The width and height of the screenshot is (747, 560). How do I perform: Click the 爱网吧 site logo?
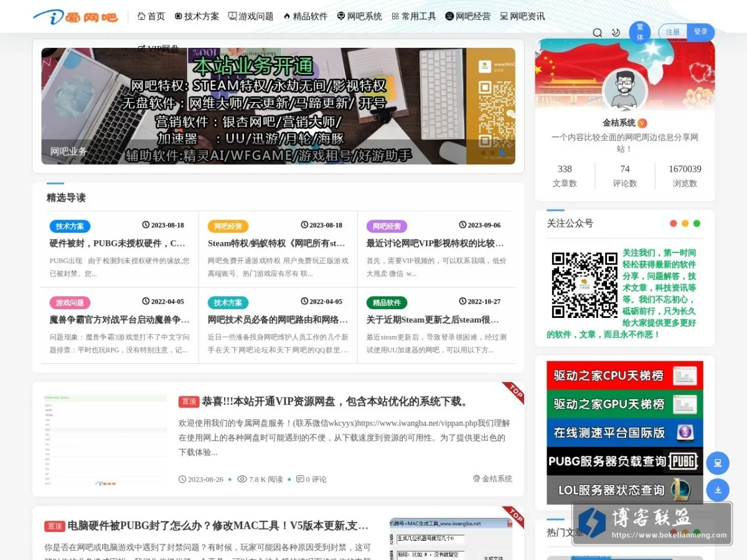(75, 16)
